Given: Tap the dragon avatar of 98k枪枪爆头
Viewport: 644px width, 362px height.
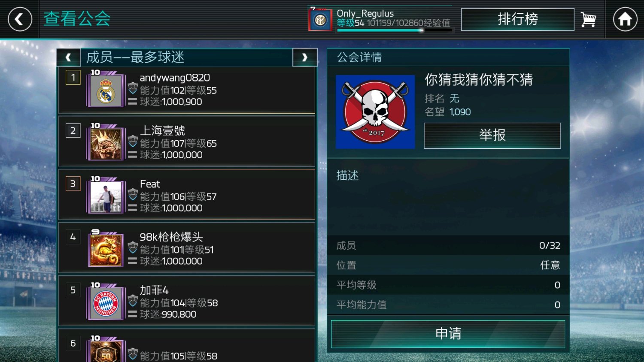Looking at the screenshot, I should click(106, 251).
